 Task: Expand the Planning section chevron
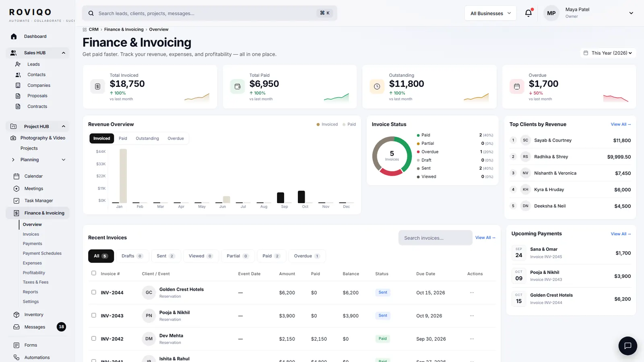[63, 160]
